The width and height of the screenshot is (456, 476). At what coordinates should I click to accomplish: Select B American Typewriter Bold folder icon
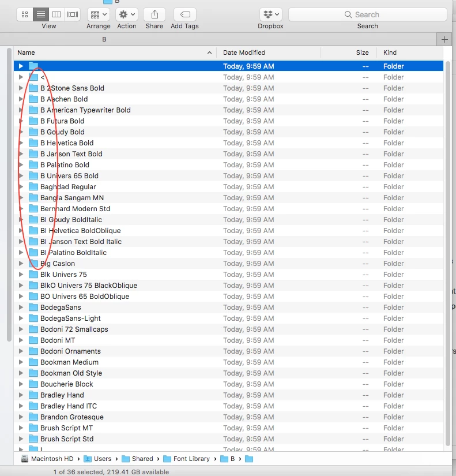point(33,110)
